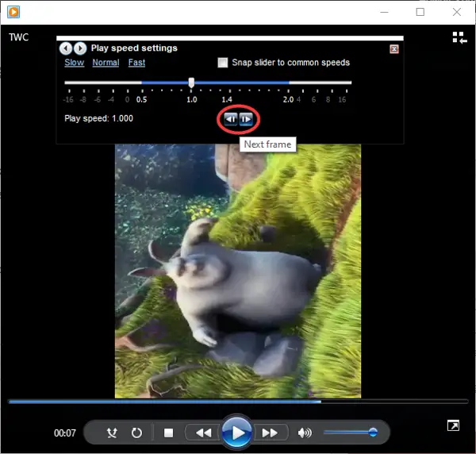This screenshot has width=476, height=454.
Task: Click the Play speed: 1.000 readout
Action: click(98, 118)
